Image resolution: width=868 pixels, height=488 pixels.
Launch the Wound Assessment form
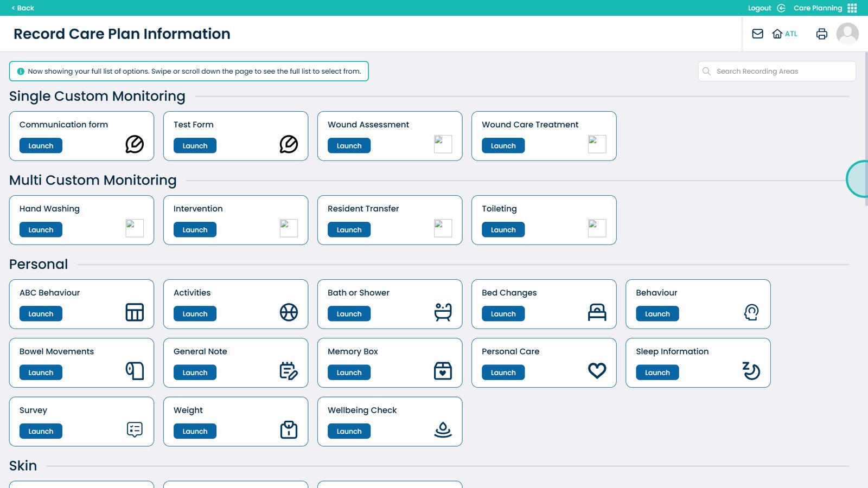pos(349,146)
